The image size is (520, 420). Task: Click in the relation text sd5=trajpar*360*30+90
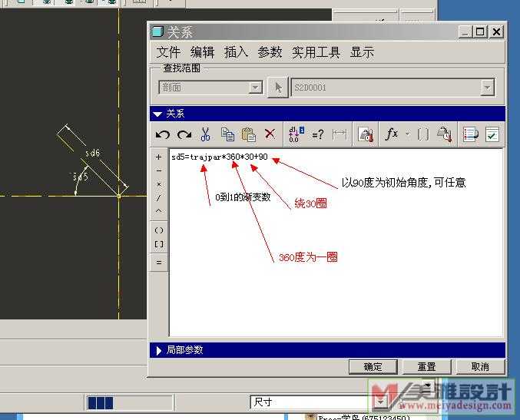coord(220,157)
